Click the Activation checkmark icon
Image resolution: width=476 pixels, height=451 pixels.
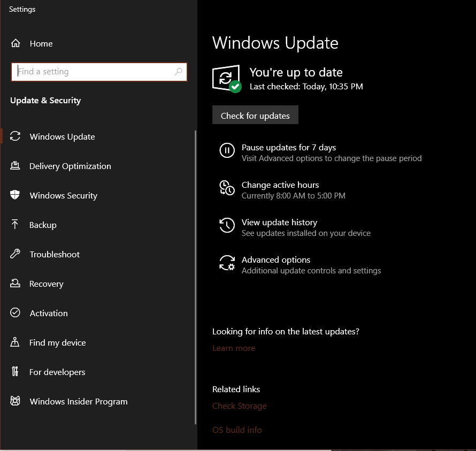[16, 313]
